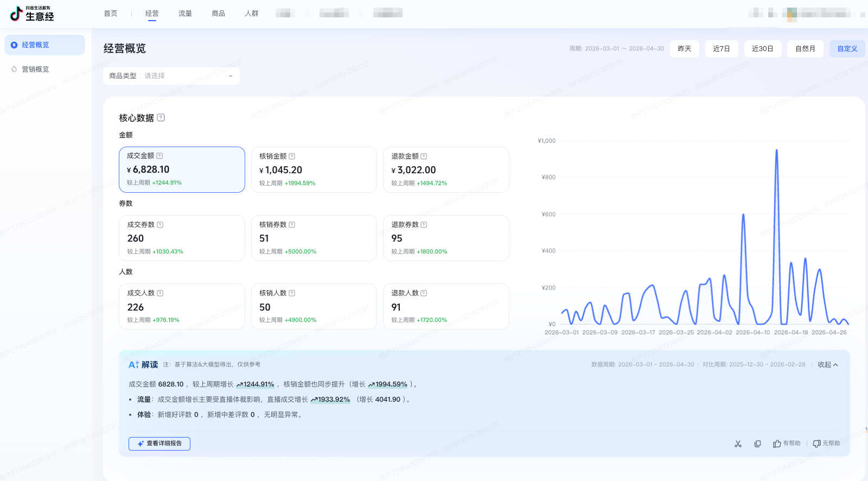The image size is (868, 481).
Task: Select the 成交人数 metric card
Action: pyautogui.click(x=182, y=306)
